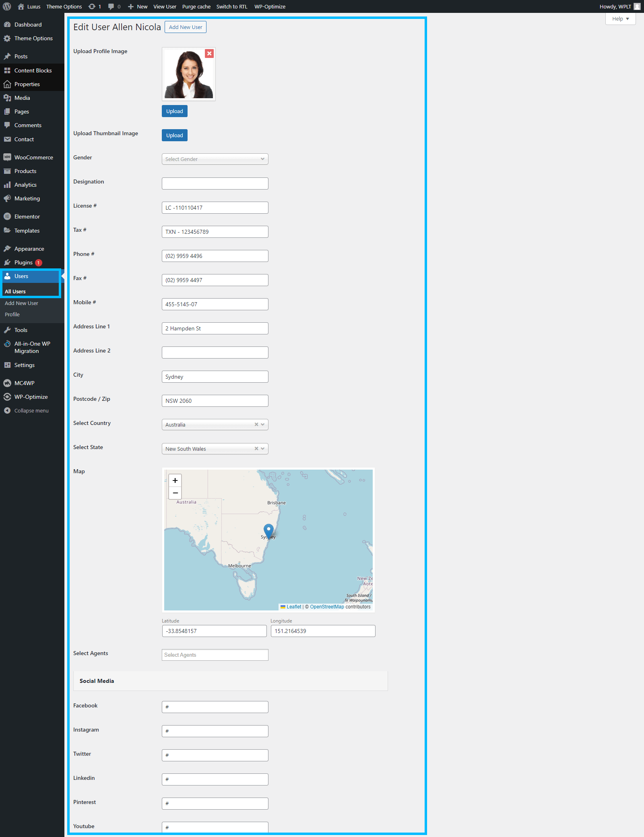Click the map zoom out minus button

pyautogui.click(x=175, y=493)
